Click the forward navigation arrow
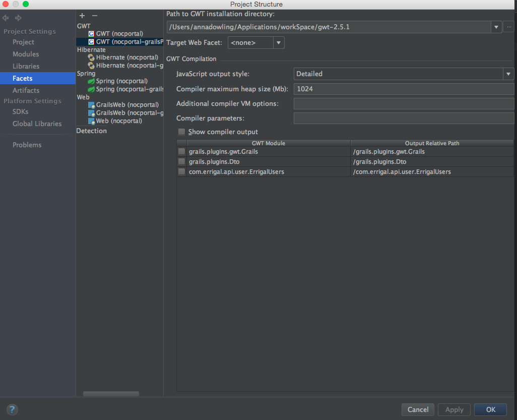Image resolution: width=517 pixels, height=420 pixels. (x=19, y=18)
